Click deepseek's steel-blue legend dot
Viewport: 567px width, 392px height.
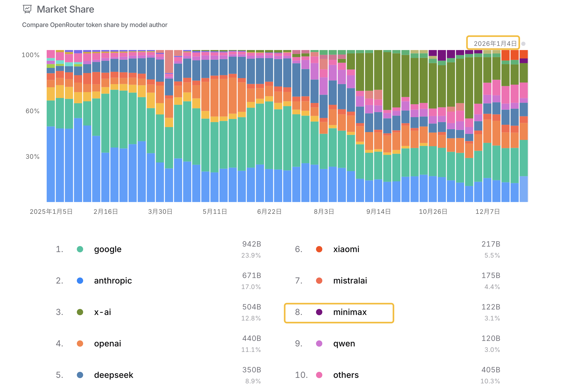80,375
